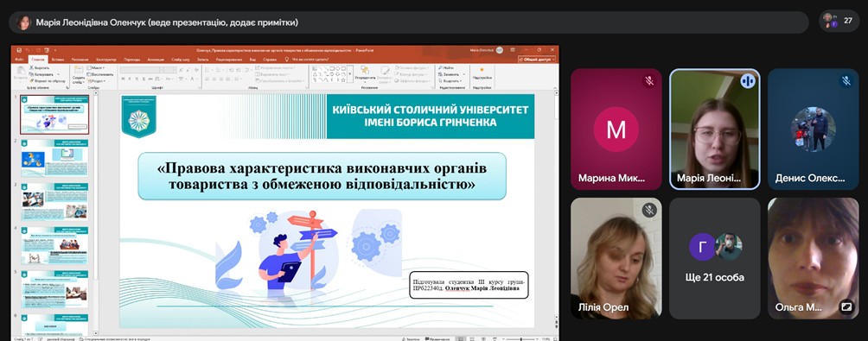The width and height of the screenshot is (868, 341).
Task: Open the Конструктор ribbon tab
Action: pyautogui.click(x=105, y=59)
